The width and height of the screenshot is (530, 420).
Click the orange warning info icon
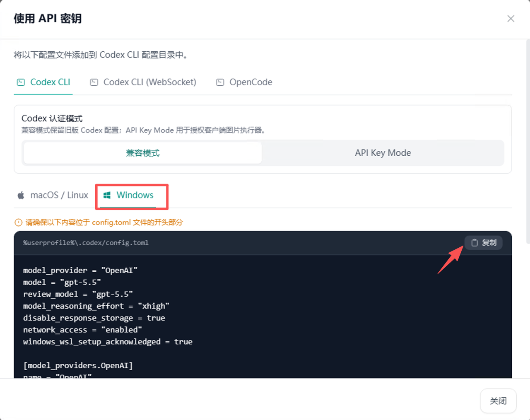pos(18,222)
